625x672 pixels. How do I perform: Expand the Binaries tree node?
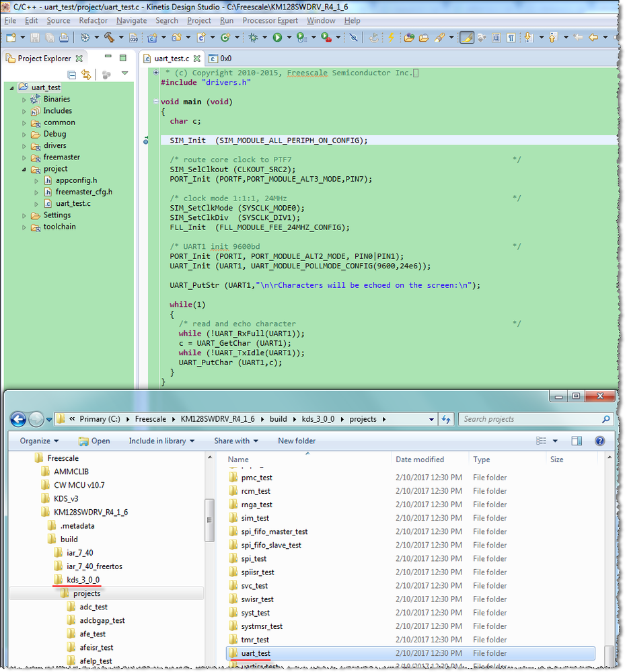coord(24,100)
